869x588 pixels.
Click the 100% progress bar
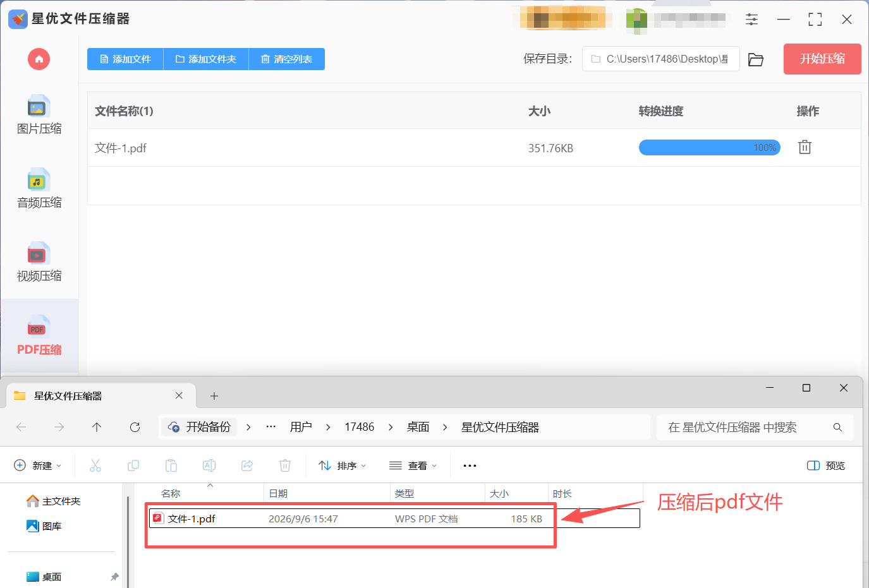710,147
